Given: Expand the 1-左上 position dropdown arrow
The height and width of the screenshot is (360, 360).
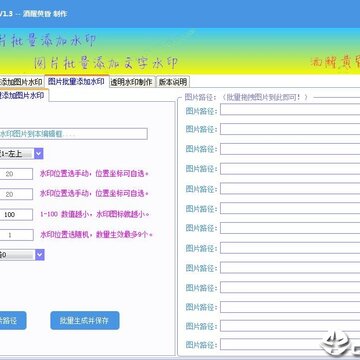Looking at the screenshot, I should [x=39, y=154].
